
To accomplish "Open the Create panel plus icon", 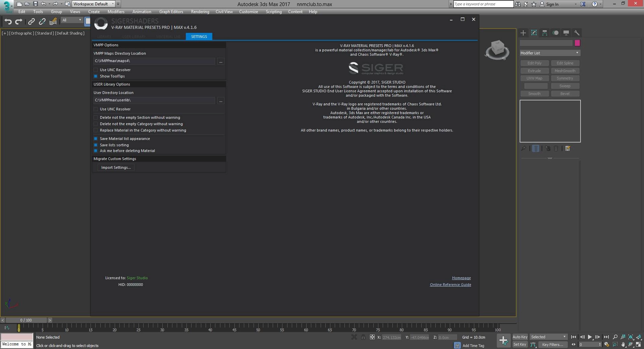I will [x=523, y=33].
